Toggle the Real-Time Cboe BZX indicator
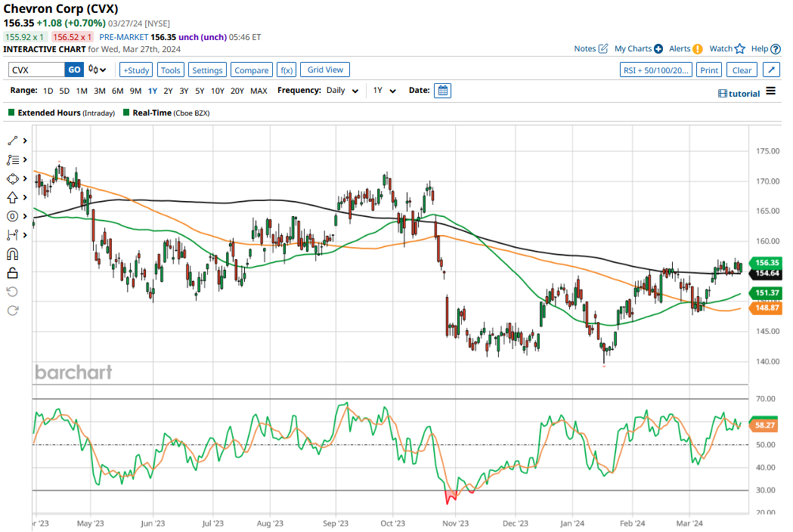Viewport: 793px width, 532px height. click(126, 113)
